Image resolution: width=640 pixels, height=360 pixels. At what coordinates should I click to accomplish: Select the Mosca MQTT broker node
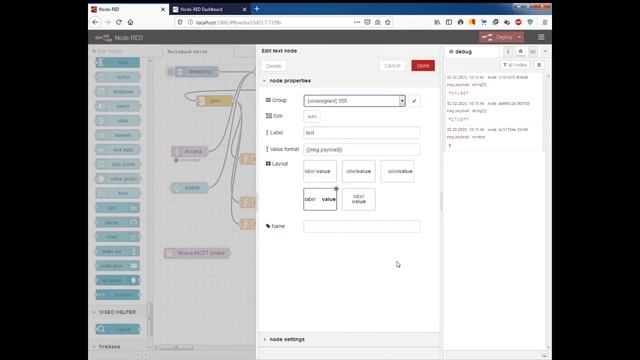197,253
